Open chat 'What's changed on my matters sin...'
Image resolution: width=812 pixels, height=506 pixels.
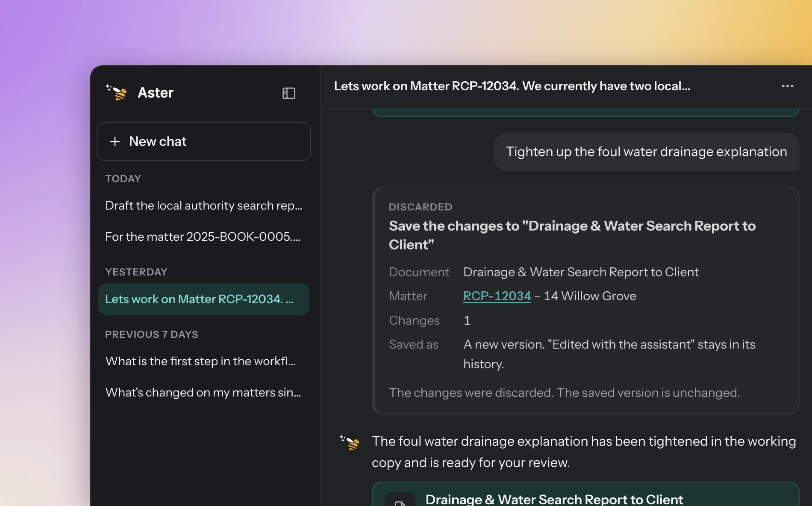(x=204, y=393)
